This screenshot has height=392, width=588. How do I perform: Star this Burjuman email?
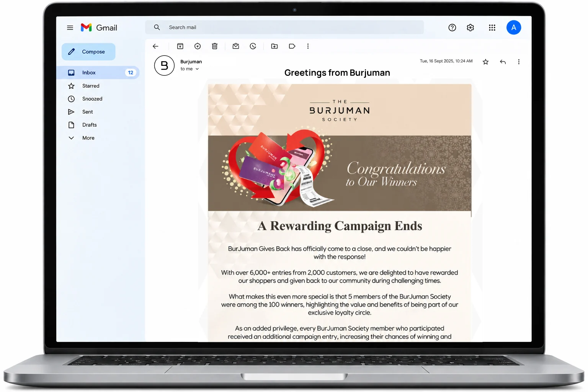tap(485, 62)
